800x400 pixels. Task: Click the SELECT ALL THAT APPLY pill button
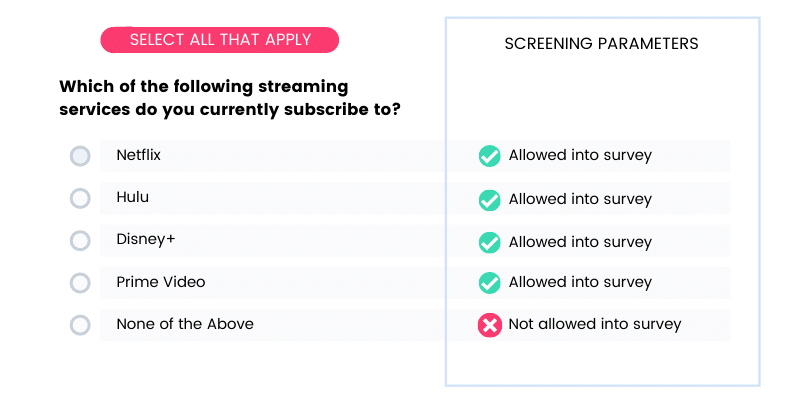click(220, 40)
